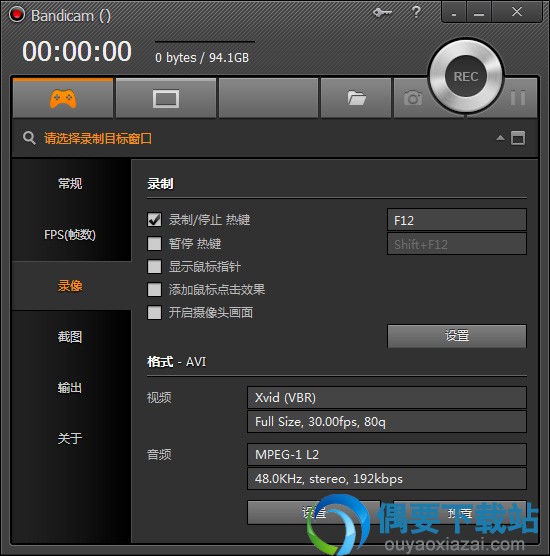Open the registration key icon

[x=382, y=13]
